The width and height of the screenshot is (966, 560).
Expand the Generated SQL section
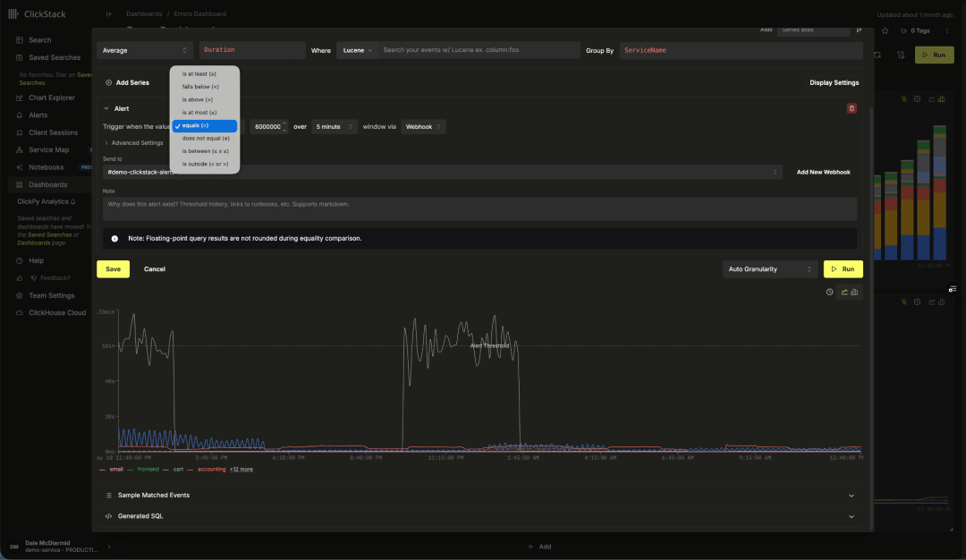coord(480,516)
